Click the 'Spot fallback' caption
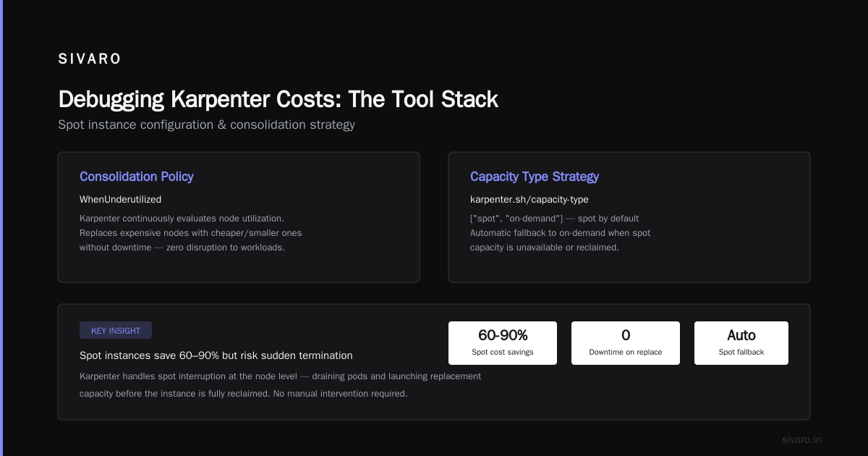 coord(741,352)
